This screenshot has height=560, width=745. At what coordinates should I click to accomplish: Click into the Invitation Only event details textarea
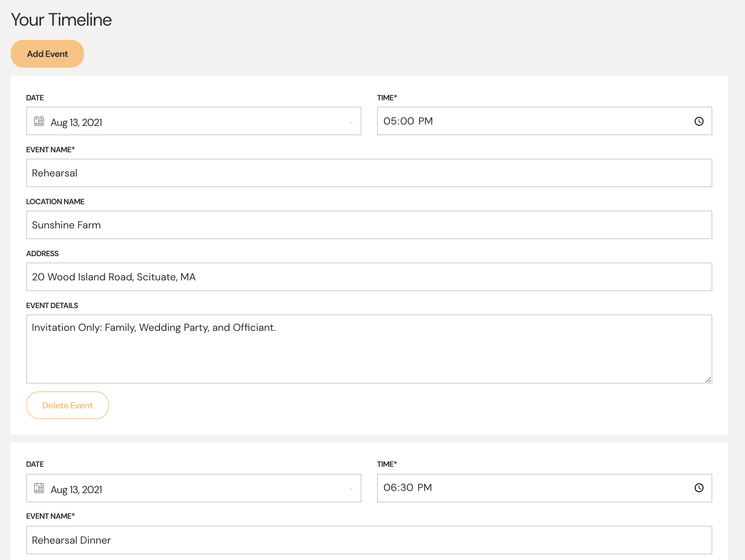(x=369, y=349)
